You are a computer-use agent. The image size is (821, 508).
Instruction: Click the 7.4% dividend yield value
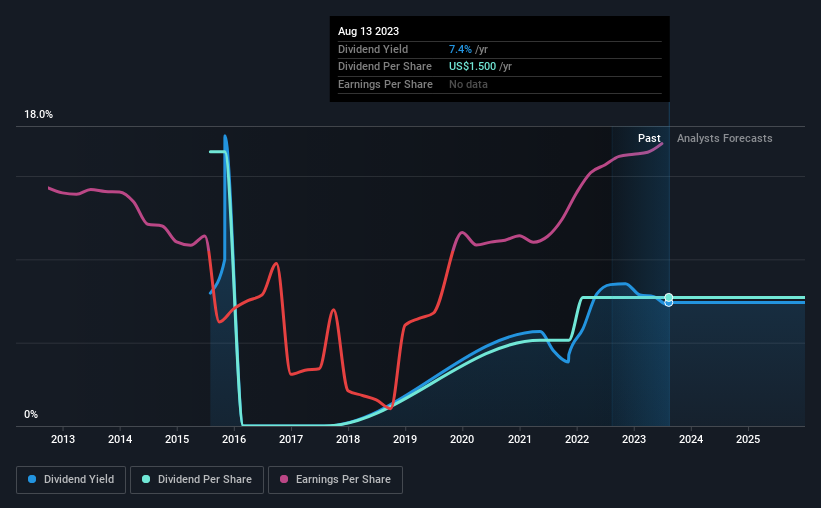(x=460, y=49)
